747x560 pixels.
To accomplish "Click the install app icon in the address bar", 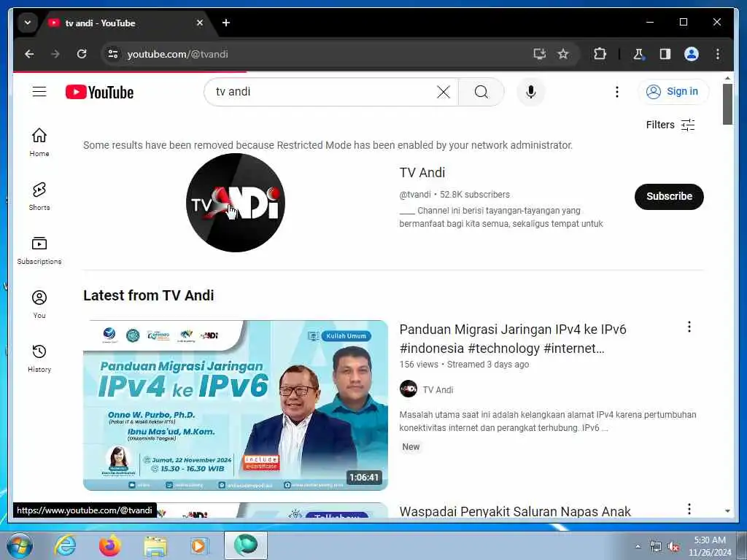I will point(539,54).
